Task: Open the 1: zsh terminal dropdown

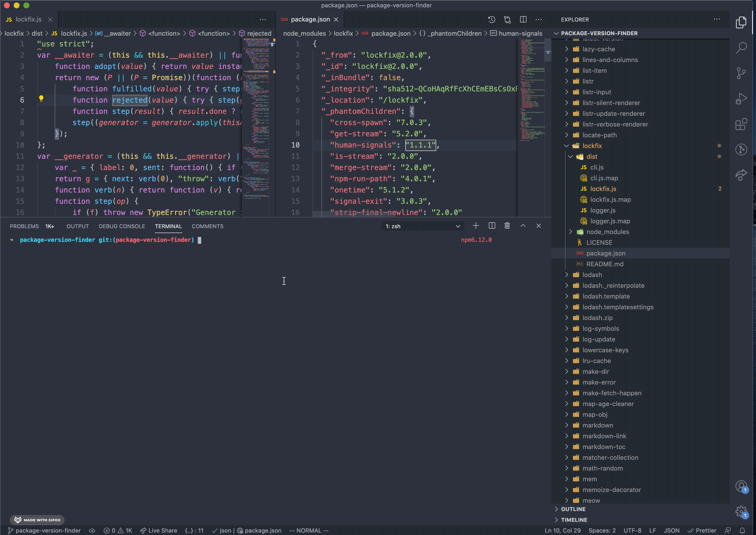Action: click(x=423, y=226)
